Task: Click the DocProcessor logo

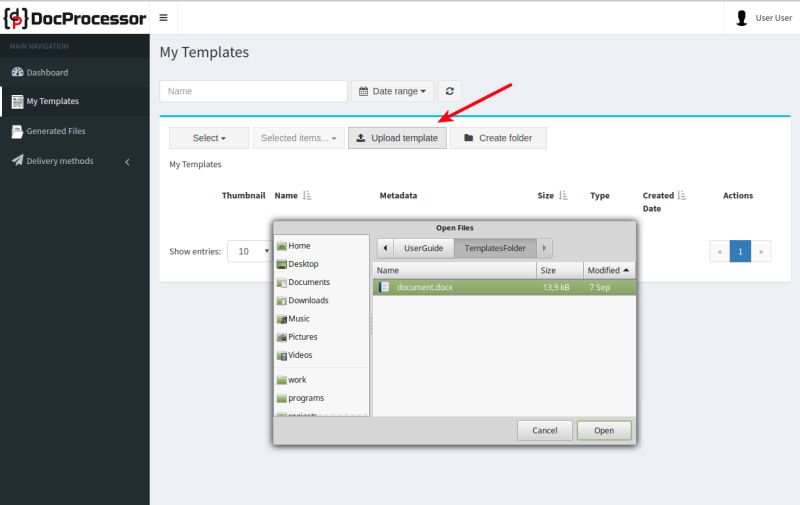Action: (75, 18)
